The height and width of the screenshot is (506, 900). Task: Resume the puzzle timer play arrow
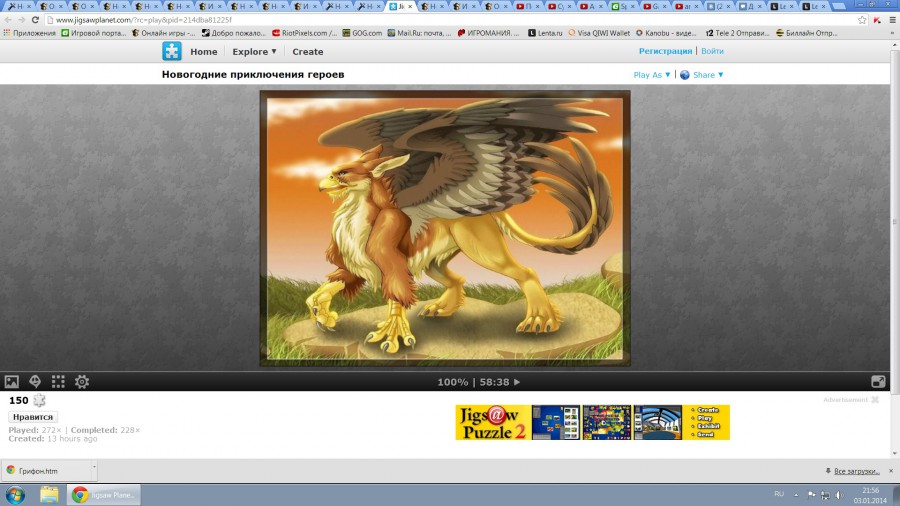click(517, 382)
